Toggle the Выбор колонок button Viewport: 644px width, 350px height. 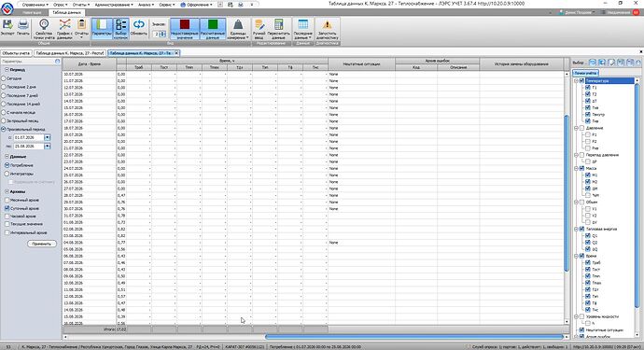[x=120, y=29]
